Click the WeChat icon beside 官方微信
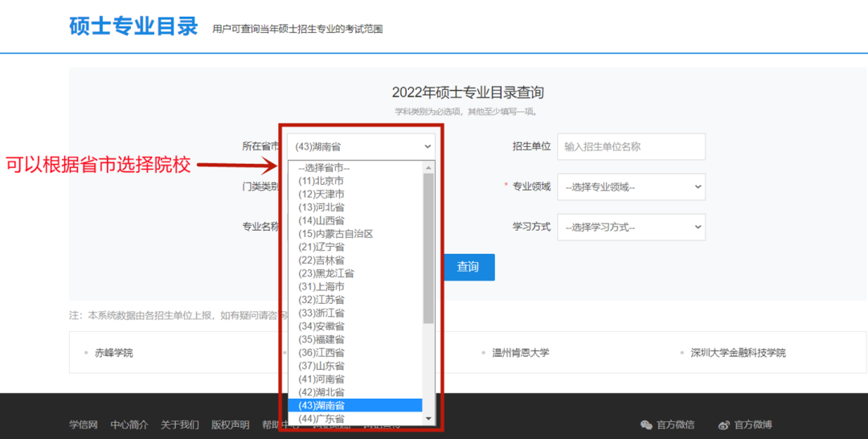Viewport: 868px width, 439px height. [x=646, y=425]
